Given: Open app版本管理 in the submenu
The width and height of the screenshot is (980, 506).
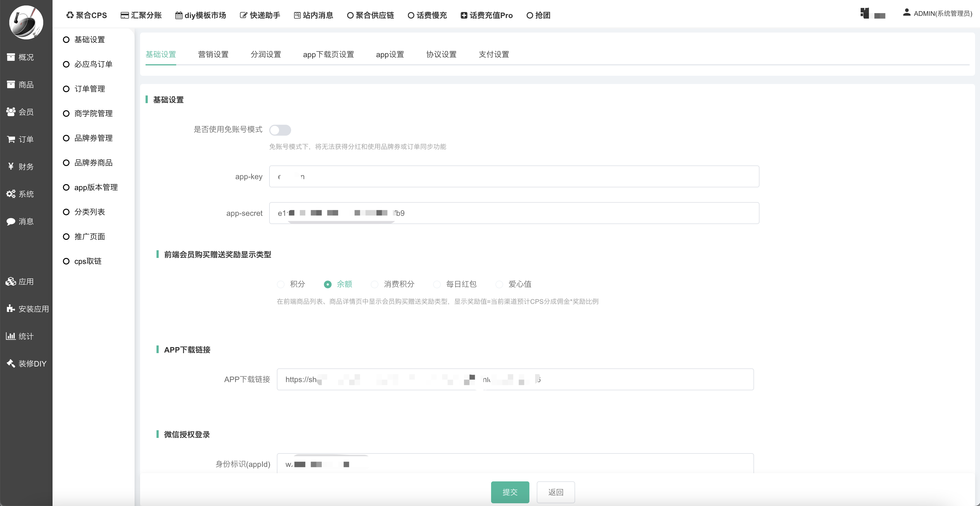Looking at the screenshot, I should (96, 187).
